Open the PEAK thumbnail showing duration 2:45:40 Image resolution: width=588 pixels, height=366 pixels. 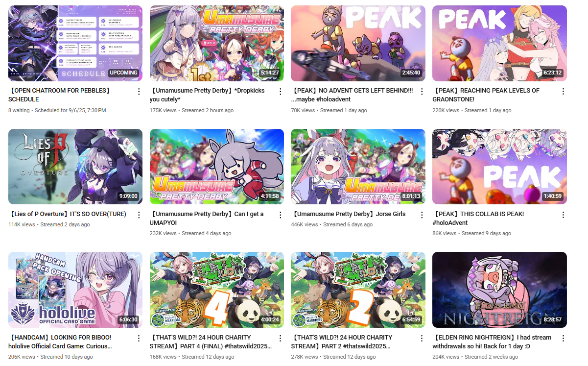point(358,43)
